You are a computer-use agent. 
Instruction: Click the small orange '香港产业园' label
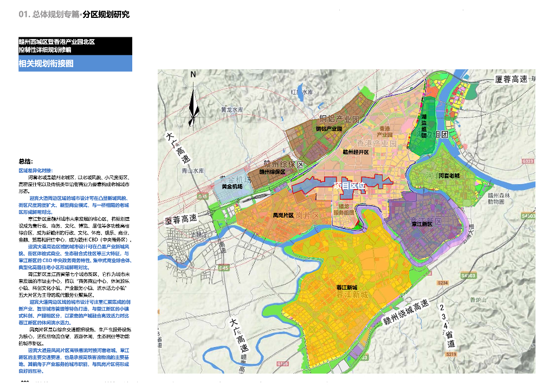click(x=384, y=132)
